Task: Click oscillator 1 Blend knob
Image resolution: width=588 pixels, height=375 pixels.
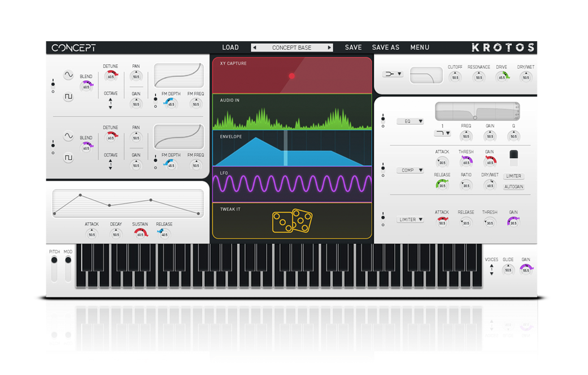Action: tap(86, 86)
